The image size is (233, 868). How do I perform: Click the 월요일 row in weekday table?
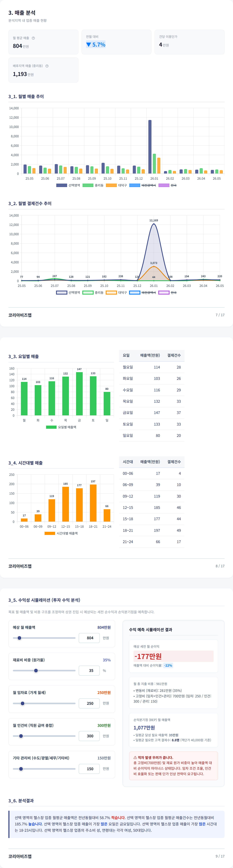tap(152, 367)
